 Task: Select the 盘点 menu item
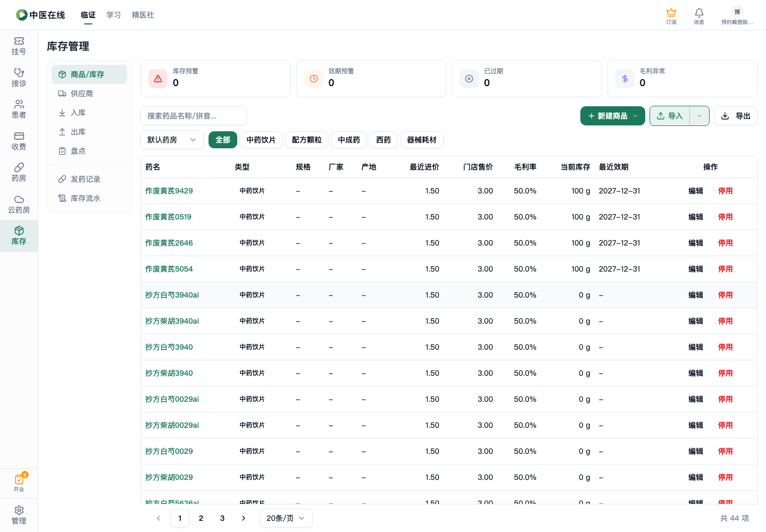[89, 151]
